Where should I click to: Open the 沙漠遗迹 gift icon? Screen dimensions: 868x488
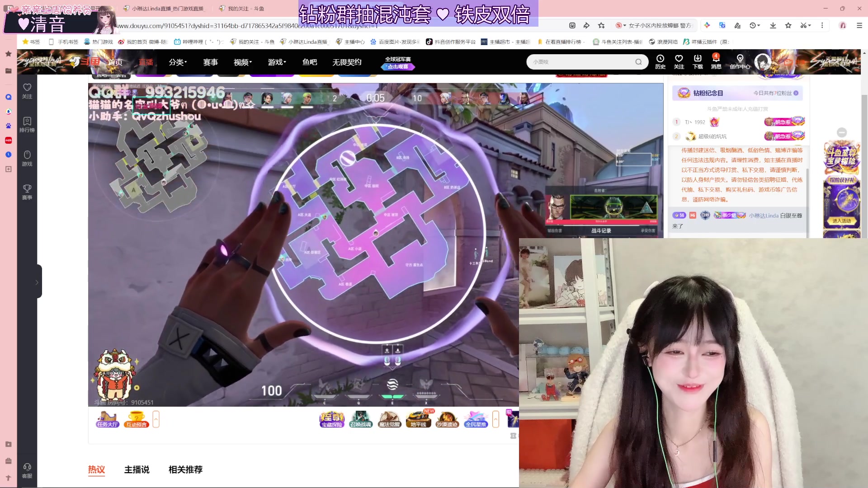(x=447, y=419)
